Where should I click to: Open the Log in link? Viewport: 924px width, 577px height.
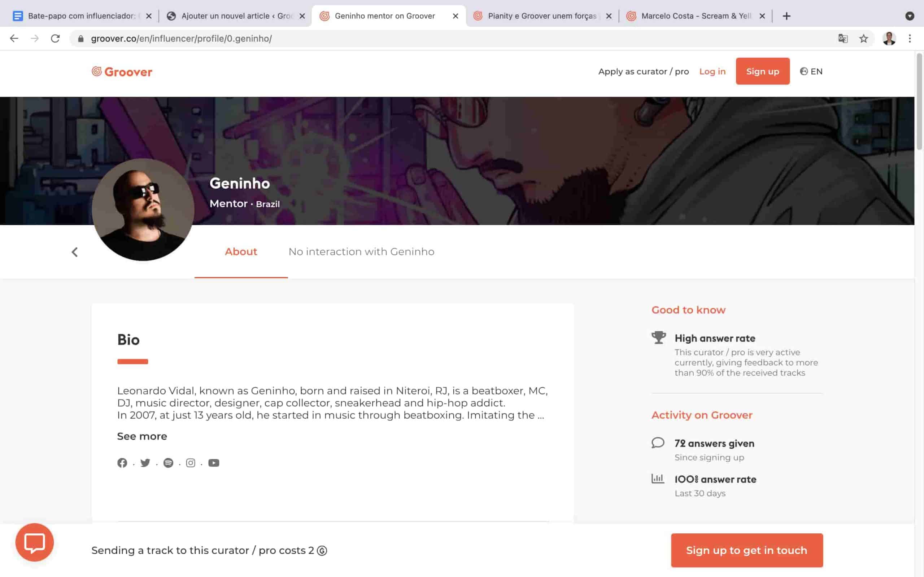712,71
